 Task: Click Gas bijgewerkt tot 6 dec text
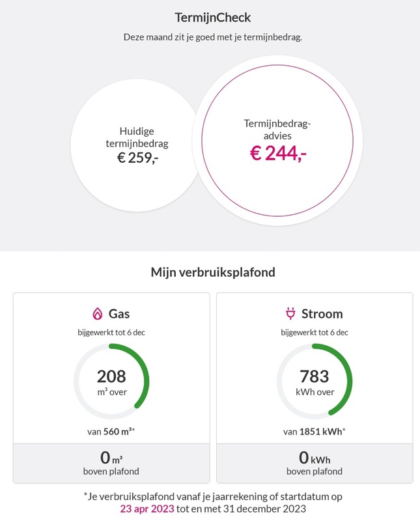tap(111, 332)
